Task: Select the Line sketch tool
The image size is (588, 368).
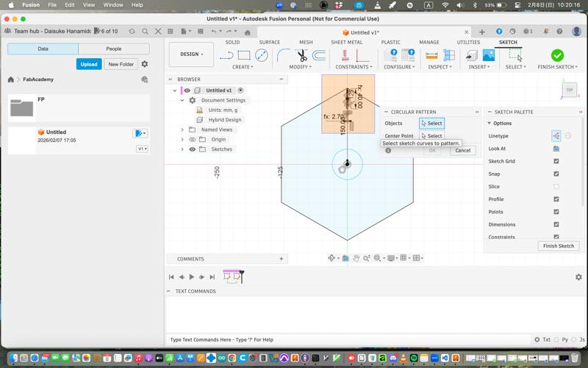Action: point(226,55)
